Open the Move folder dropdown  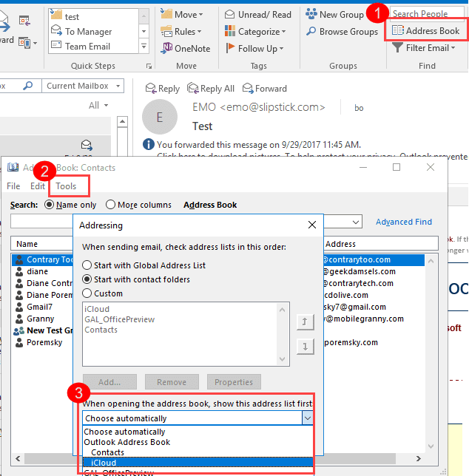pyautogui.click(x=182, y=14)
